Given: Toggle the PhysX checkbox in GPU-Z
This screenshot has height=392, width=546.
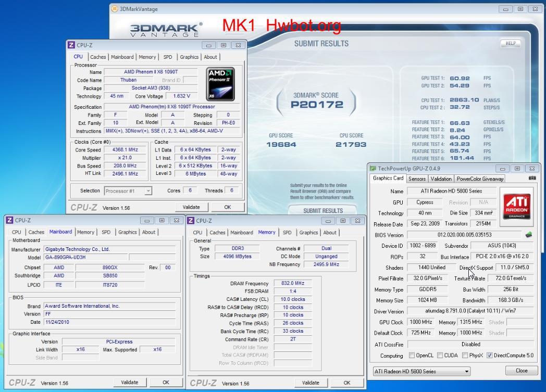Looking at the screenshot, I should (x=465, y=355).
